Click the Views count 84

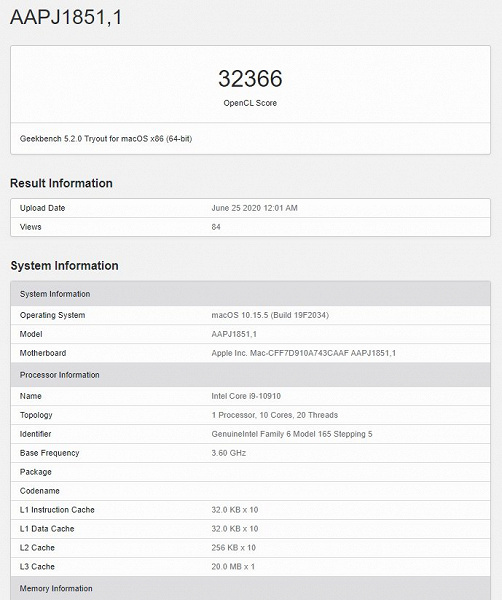pyautogui.click(x=216, y=227)
